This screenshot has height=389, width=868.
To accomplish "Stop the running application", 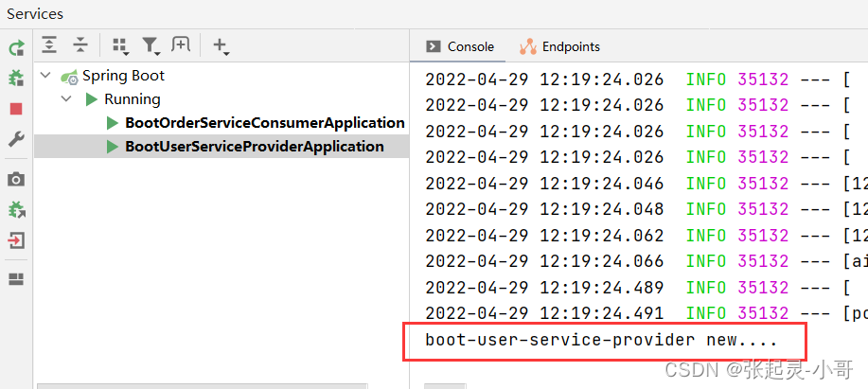I will pos(16,109).
